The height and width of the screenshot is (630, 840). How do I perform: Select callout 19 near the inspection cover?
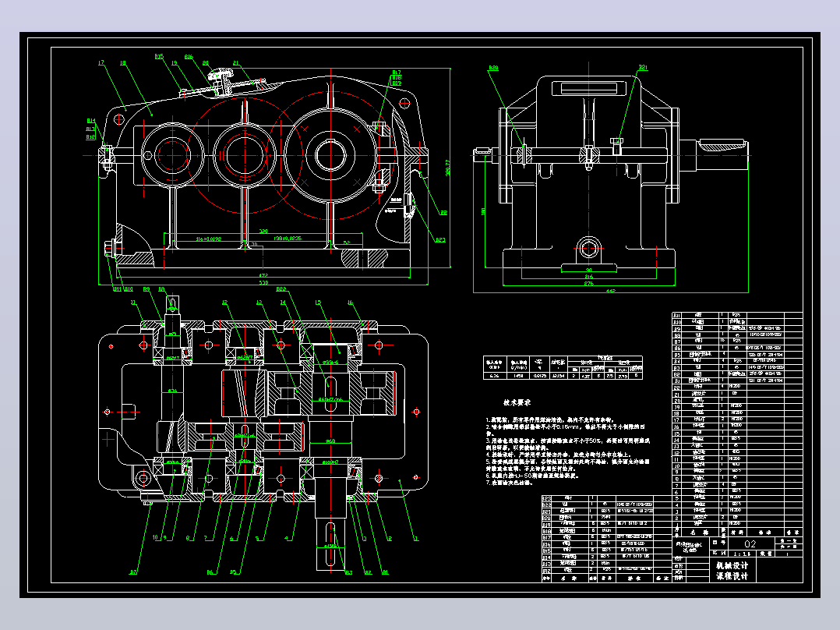coord(174,63)
